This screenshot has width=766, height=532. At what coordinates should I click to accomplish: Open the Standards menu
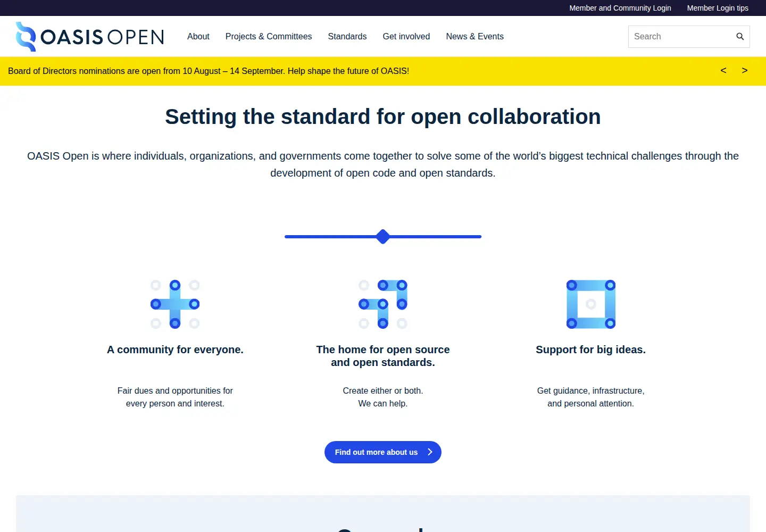click(x=347, y=37)
